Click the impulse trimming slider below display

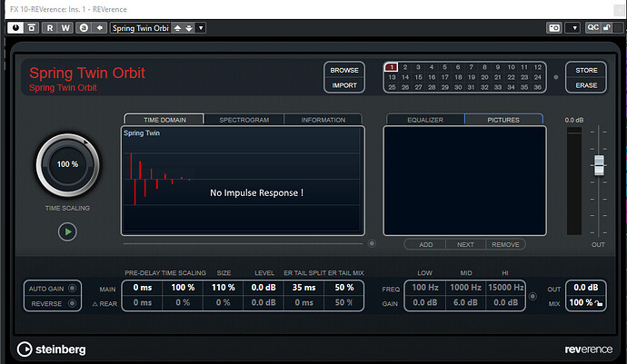pos(243,243)
